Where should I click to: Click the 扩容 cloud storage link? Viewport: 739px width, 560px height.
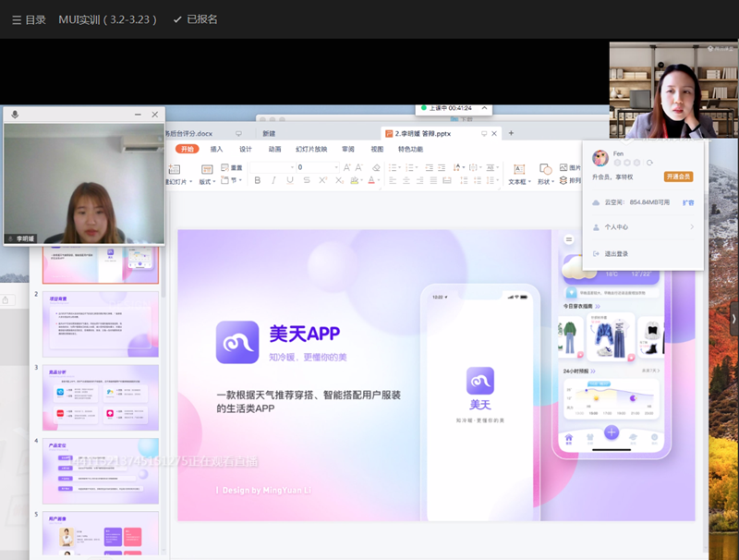coord(688,202)
